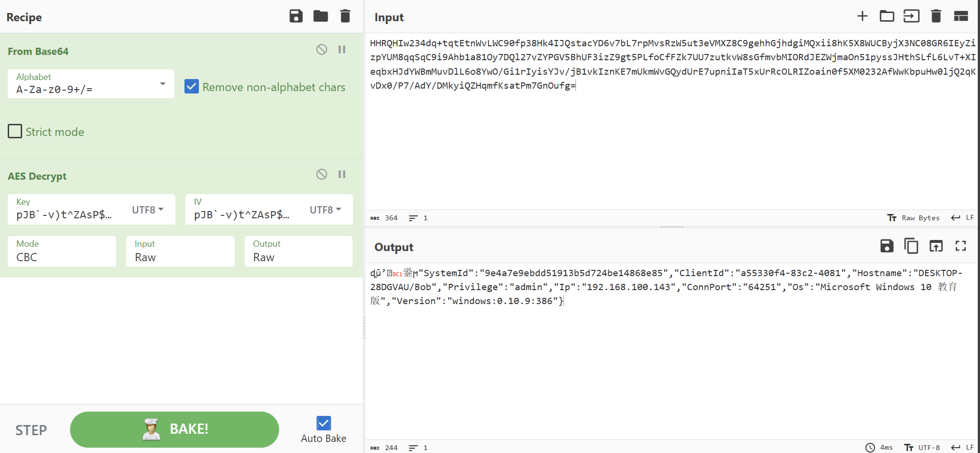The width and height of the screenshot is (980, 453).
Task: Copy raw output to clipboard
Action: [x=911, y=246]
